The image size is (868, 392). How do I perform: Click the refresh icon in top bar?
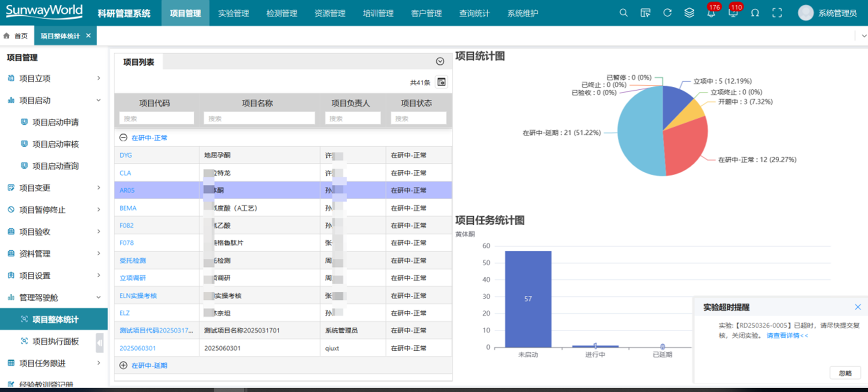[x=667, y=13]
